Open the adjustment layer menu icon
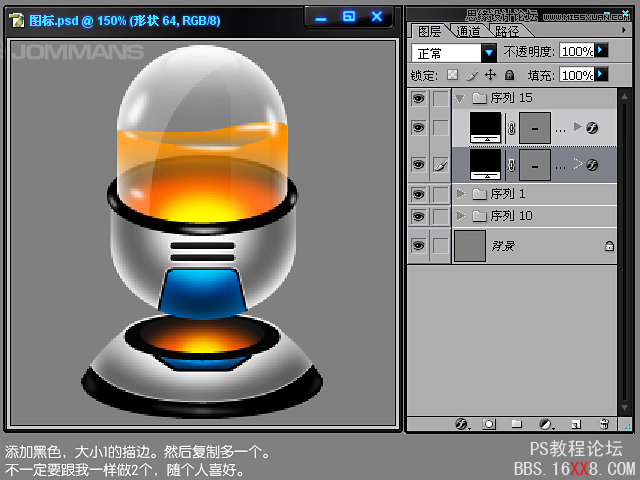Viewport: 640px width, 480px height. coord(546,424)
